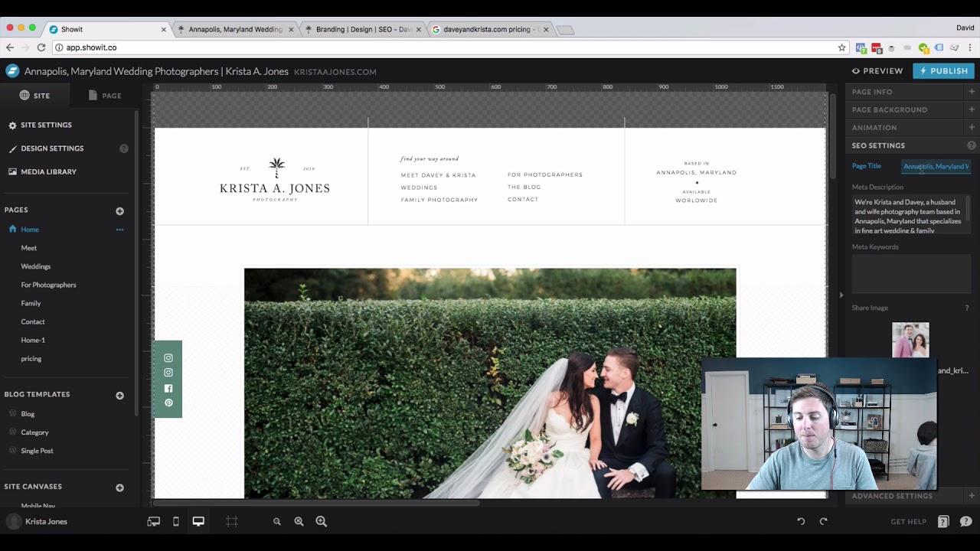This screenshot has height=551, width=980.
Task: Open the Chrome three-dot menu
Action: [970, 47]
